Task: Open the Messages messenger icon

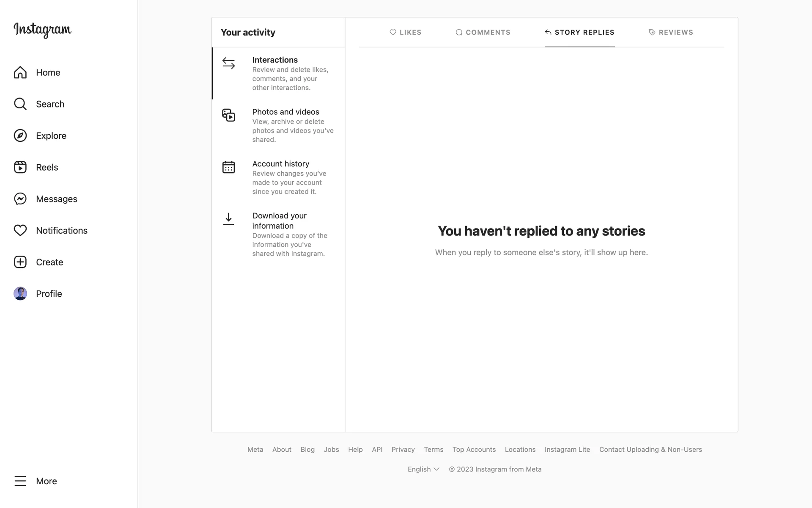Action: coord(20,199)
